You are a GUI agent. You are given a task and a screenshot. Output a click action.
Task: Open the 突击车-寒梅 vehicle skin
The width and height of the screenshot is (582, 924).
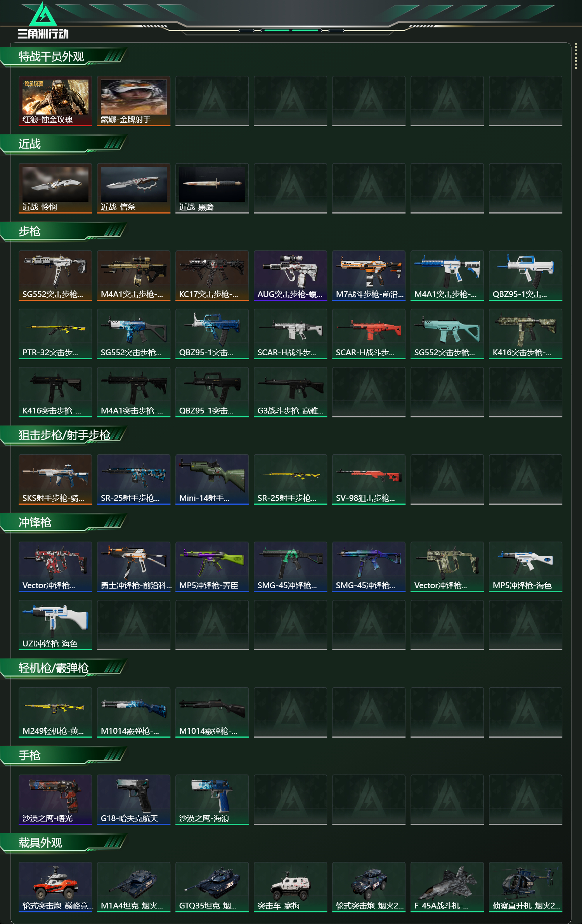tap(291, 887)
